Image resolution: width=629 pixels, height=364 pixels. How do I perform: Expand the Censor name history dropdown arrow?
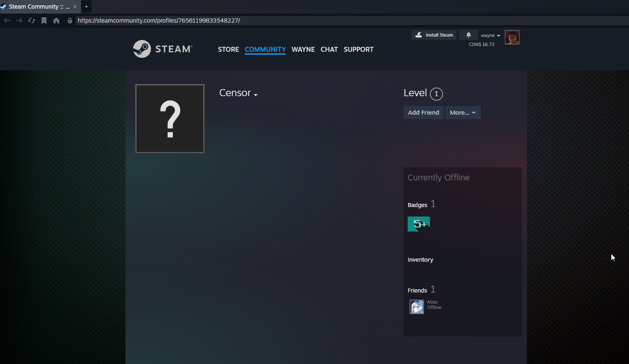[x=255, y=95]
